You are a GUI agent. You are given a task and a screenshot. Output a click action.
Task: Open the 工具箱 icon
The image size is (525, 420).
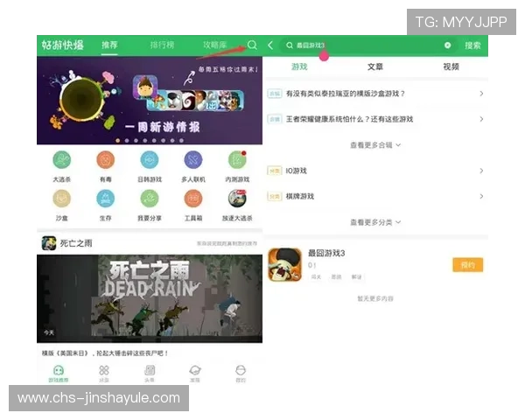click(193, 199)
